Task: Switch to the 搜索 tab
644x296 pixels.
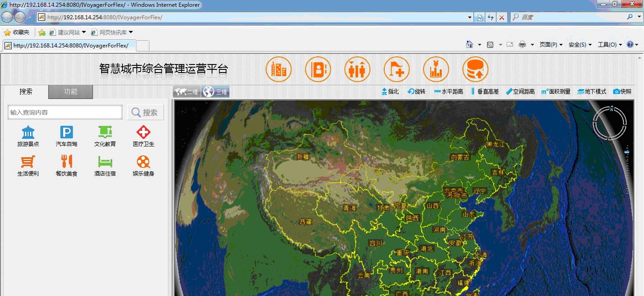Action: (x=26, y=91)
